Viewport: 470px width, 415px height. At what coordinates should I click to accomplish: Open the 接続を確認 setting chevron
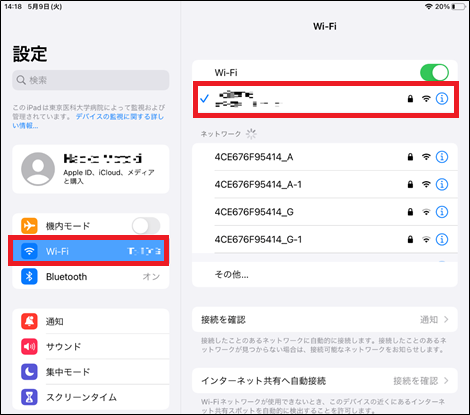click(x=446, y=320)
